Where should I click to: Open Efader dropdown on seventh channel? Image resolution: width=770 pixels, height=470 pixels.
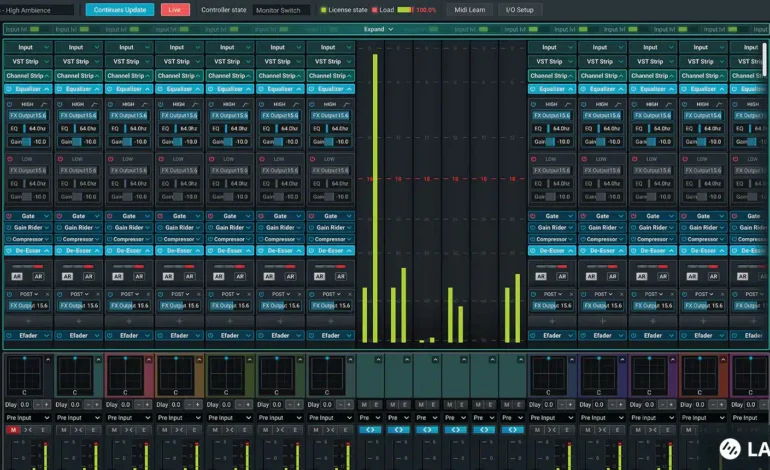pyautogui.click(x=330, y=335)
